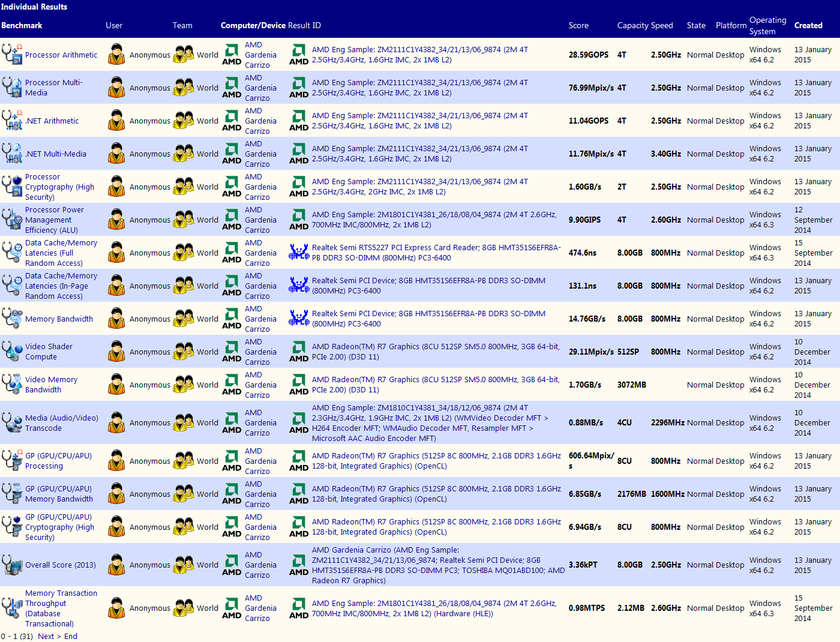This screenshot has width=840, height=642.
Task: Click the Computer/Device column header
Action: pos(253,25)
